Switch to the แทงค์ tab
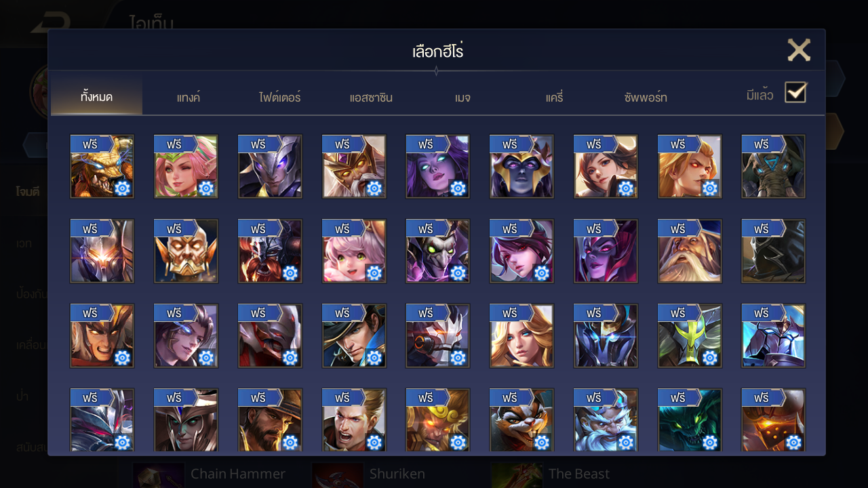This screenshot has width=868, height=488. pyautogui.click(x=189, y=98)
